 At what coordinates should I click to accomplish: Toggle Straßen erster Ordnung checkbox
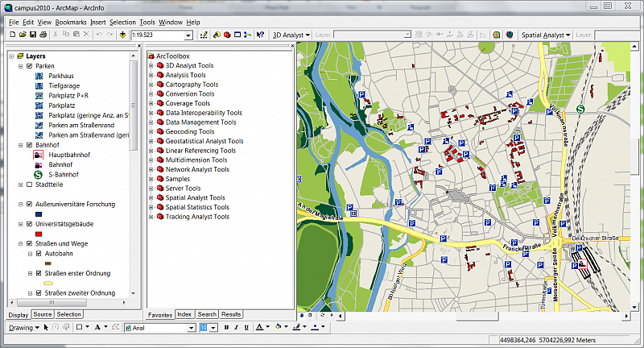click(39, 273)
